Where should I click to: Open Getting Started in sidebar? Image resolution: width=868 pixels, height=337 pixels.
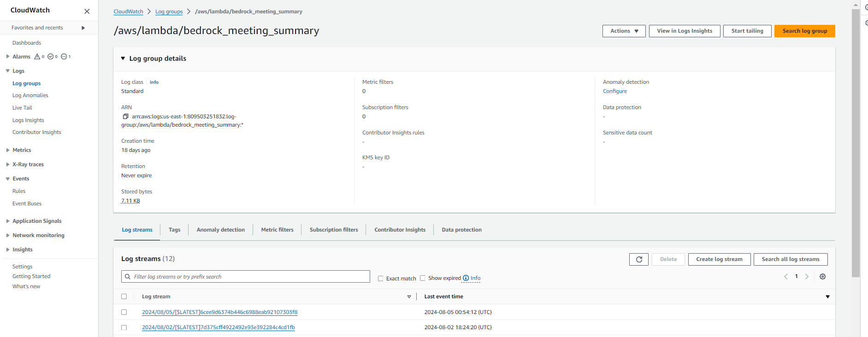31,276
